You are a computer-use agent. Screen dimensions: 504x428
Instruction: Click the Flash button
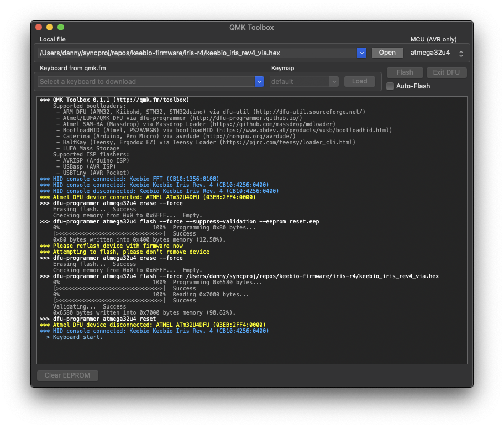[405, 72]
